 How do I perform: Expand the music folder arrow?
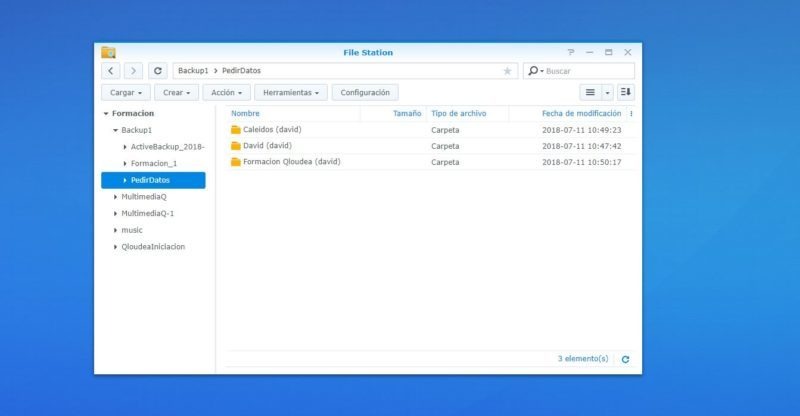click(115, 230)
